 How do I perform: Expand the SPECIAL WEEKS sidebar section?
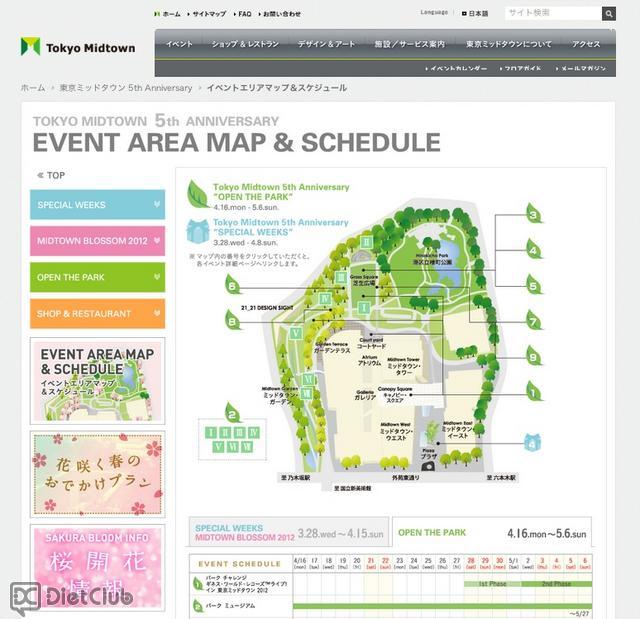pos(97,205)
